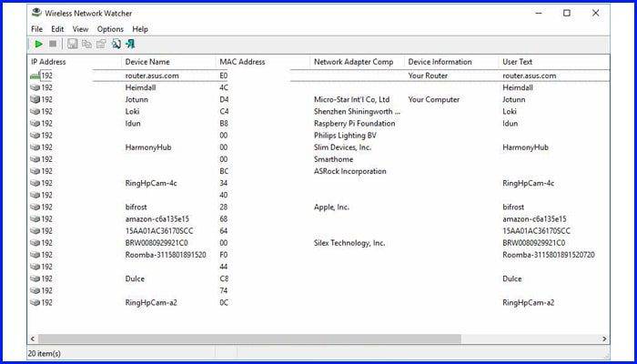Select the Shenzhen Shiningworth adapter company cell
Viewport: 637px width, 364px height.
[357, 111]
